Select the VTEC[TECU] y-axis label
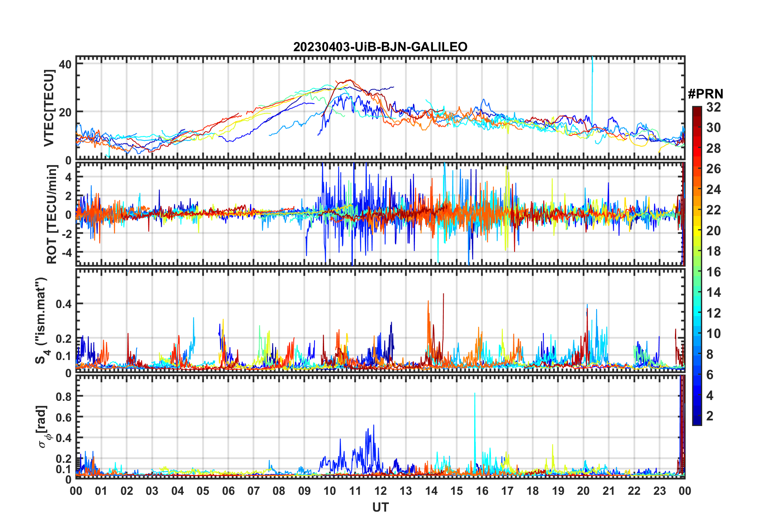Screen dimensions: 761x532 (49, 108)
